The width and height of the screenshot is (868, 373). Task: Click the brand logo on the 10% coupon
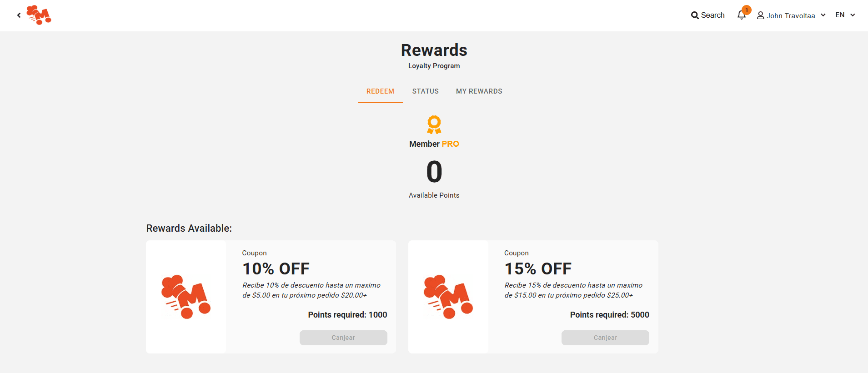tap(186, 297)
